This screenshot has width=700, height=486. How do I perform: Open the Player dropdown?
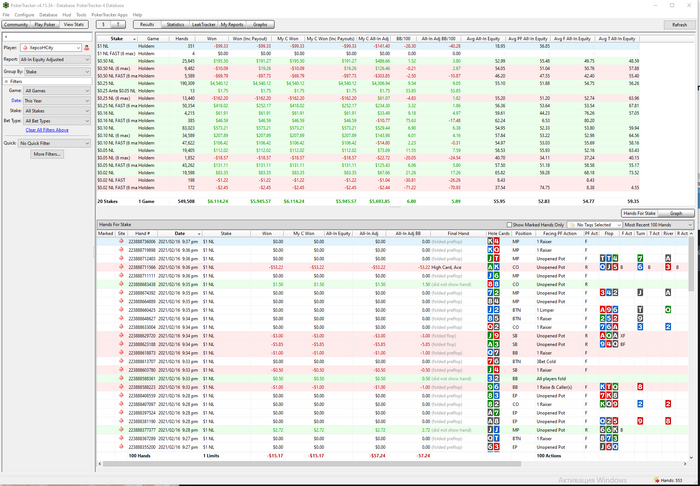coord(50,47)
